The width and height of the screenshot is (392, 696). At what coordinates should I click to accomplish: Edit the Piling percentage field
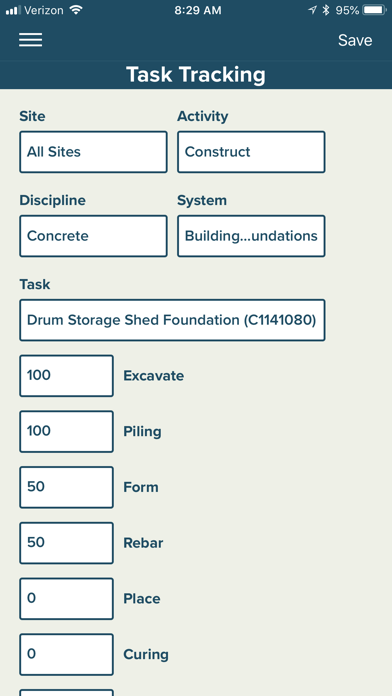pos(66,431)
